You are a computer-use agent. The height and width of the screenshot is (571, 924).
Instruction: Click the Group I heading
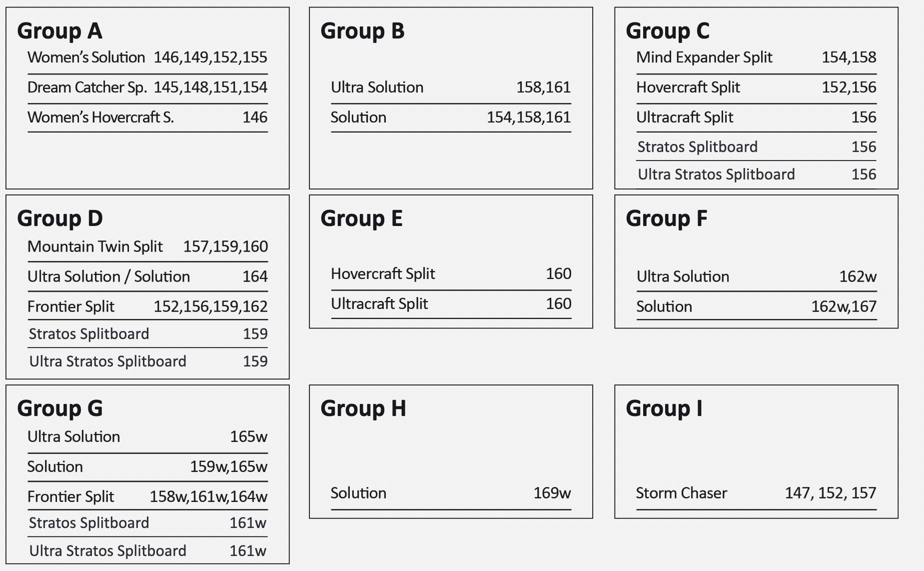pos(664,408)
